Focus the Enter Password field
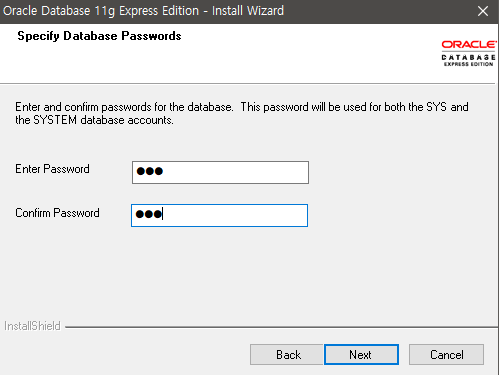This screenshot has height=375, width=499. [x=220, y=172]
